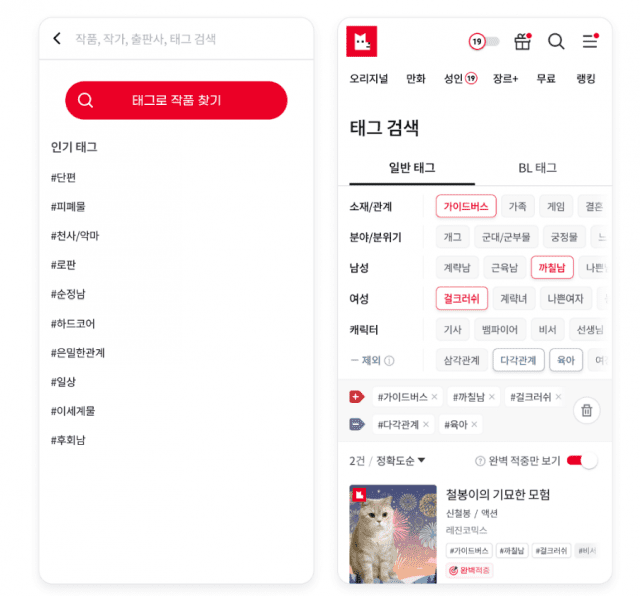Select the 선생님 tag chip
Viewport: 640px width, 596px height.
(x=589, y=329)
